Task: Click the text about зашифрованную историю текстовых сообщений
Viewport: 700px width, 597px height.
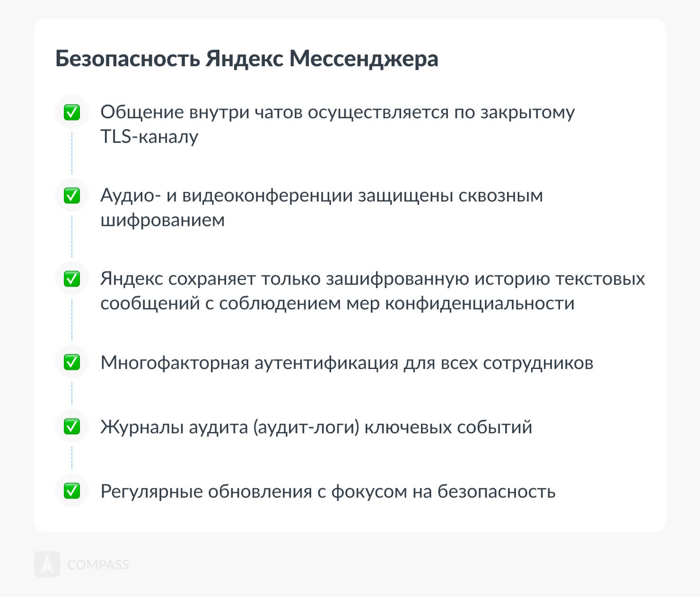Action: [372, 290]
